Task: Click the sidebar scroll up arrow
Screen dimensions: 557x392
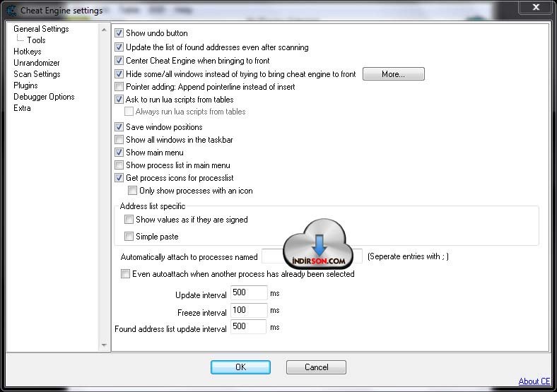Action: (104, 30)
